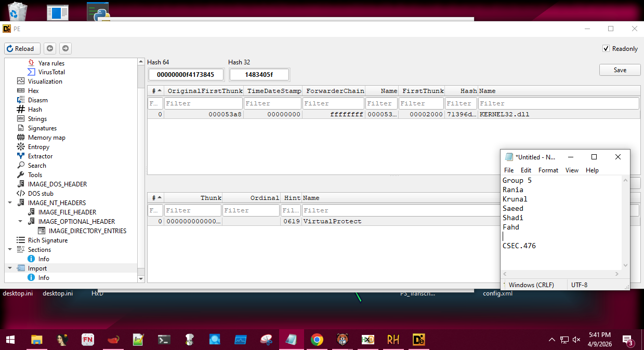Click the 'CSEC.476' line in Notepad
Screen dimensions: 644x350
pos(519,246)
